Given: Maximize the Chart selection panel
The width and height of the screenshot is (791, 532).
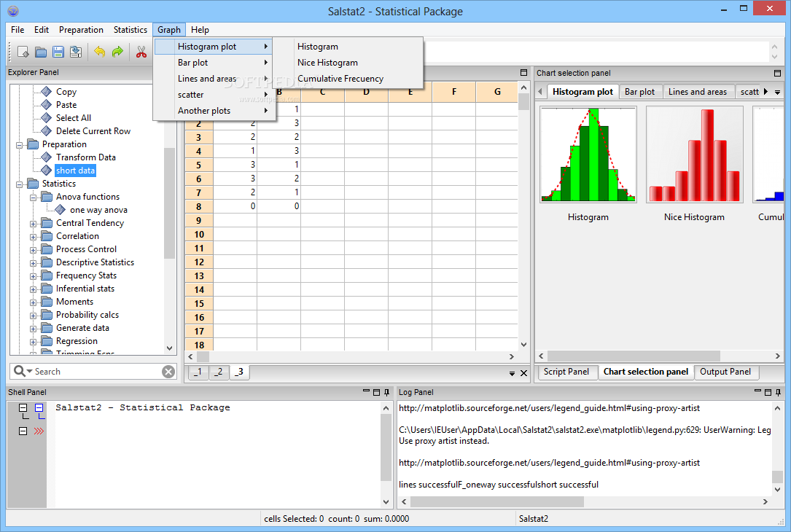Looking at the screenshot, I should [x=777, y=73].
